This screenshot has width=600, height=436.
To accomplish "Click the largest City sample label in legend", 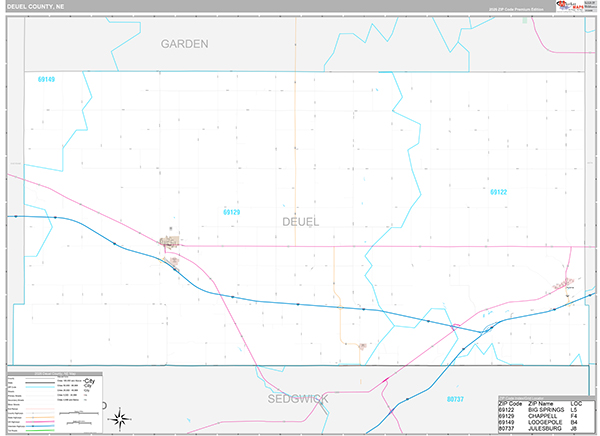I will tap(90, 381).
